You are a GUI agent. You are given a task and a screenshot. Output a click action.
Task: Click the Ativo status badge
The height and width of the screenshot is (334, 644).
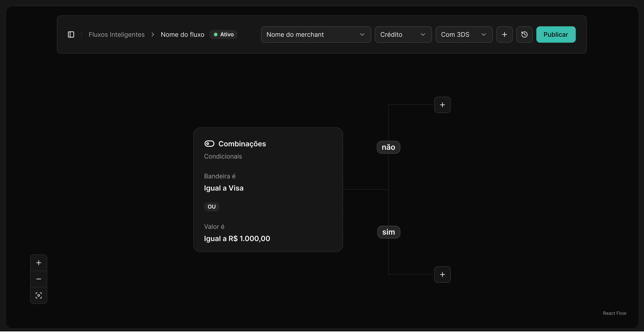223,34
